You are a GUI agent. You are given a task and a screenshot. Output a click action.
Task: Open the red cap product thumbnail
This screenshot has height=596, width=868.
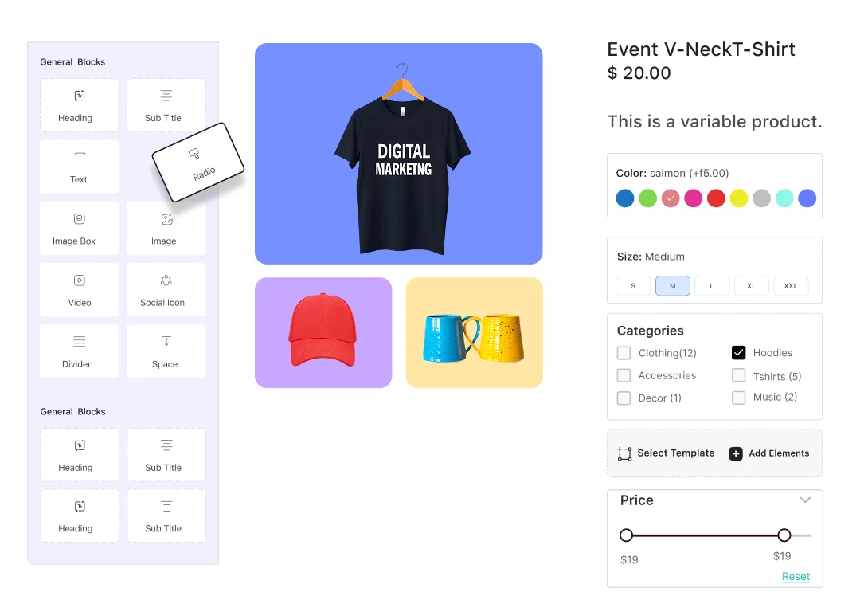click(323, 332)
